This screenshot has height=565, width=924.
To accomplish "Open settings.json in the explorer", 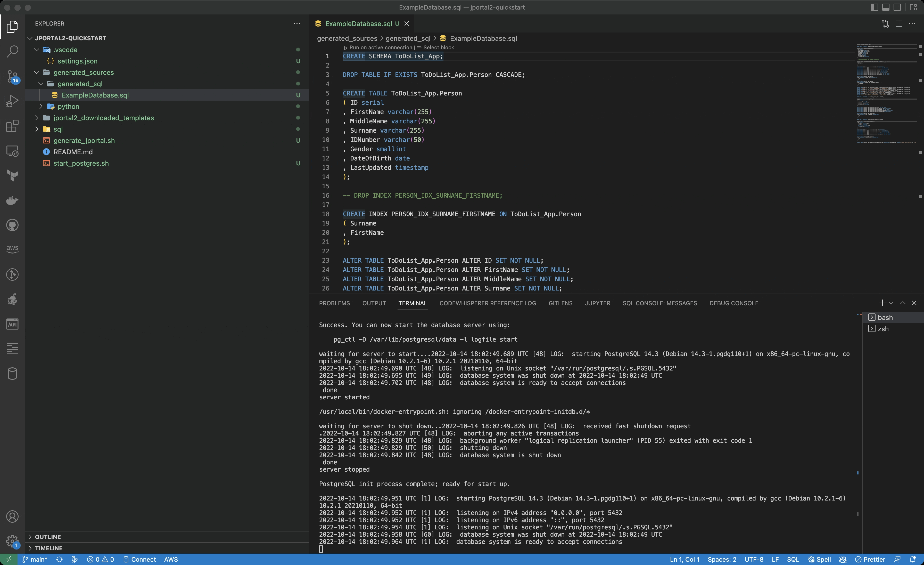I will click(x=77, y=61).
